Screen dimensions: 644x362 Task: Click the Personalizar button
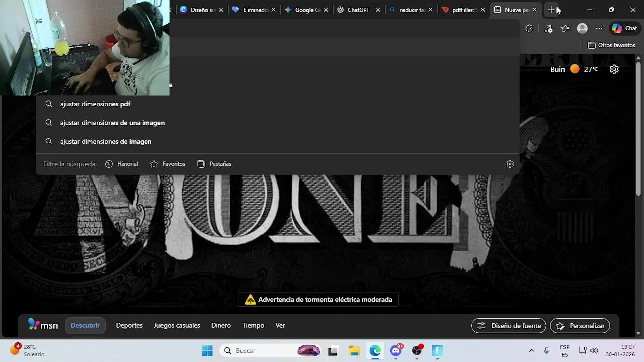pos(580,326)
